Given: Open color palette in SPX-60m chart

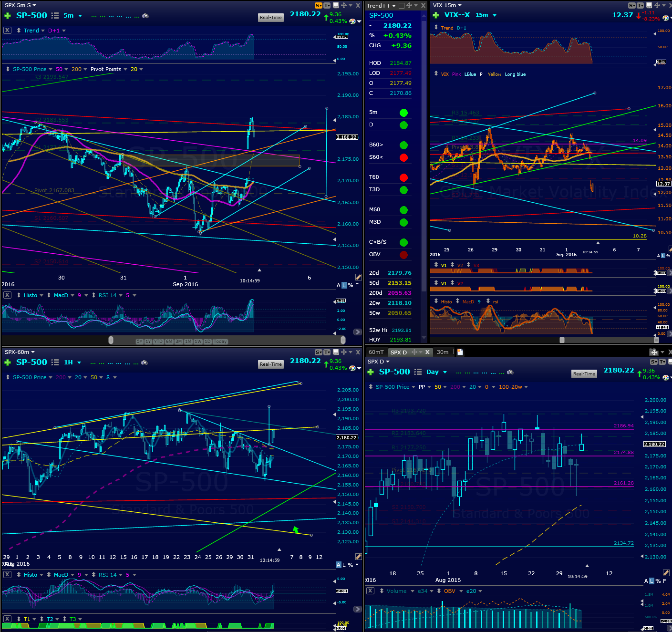Looking at the screenshot, I should pos(352,368).
